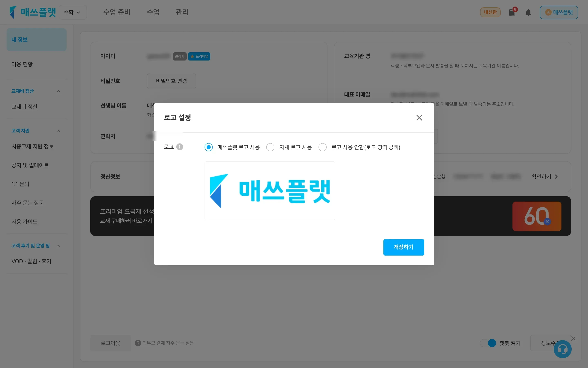Open 이용 현황 in sidebar
The image size is (588, 368).
(x=22, y=64)
